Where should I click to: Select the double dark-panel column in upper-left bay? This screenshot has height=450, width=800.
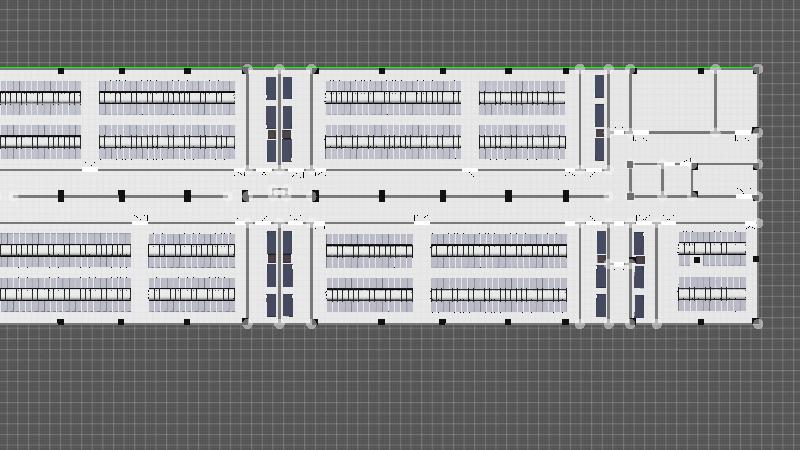279,115
